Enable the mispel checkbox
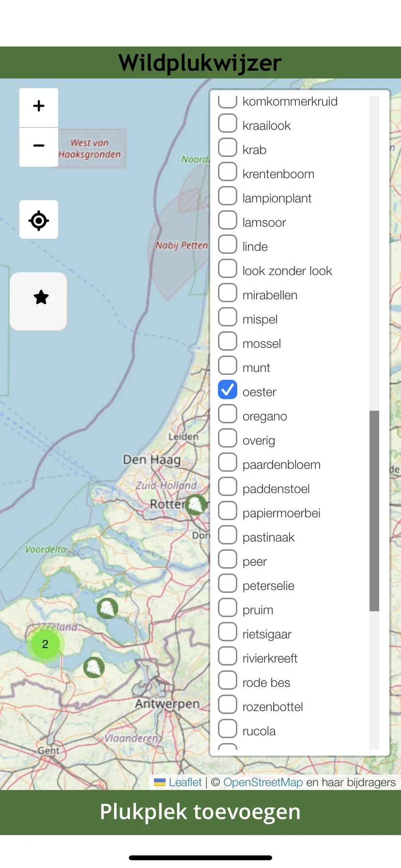The height and width of the screenshot is (868, 401). click(228, 317)
